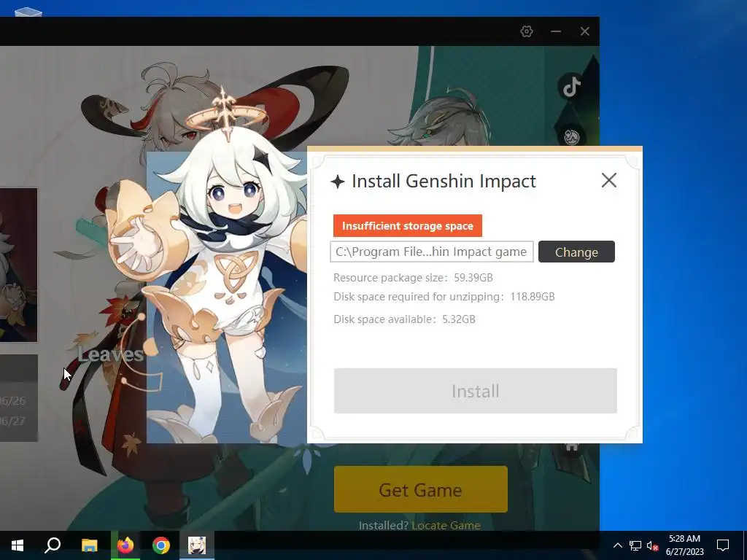Click the Insufficient storage space warning label
Image resolution: width=747 pixels, height=560 pixels.
click(x=408, y=226)
